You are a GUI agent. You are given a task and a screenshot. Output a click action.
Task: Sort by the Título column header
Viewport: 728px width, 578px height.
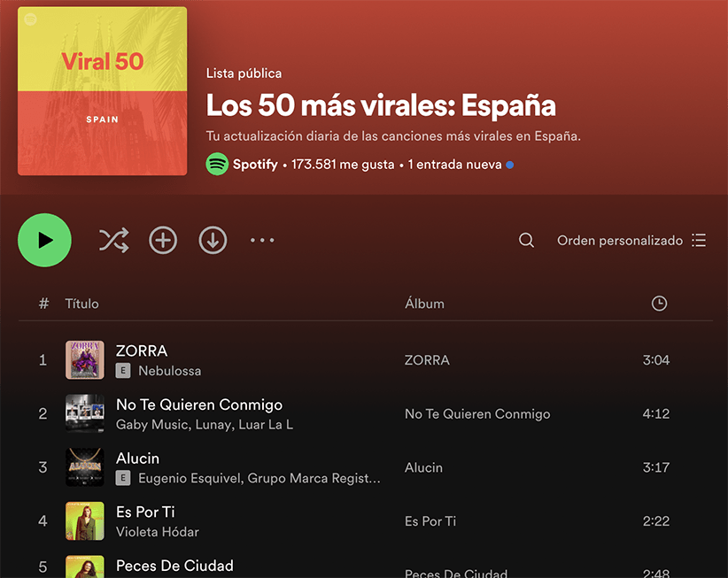(81, 304)
